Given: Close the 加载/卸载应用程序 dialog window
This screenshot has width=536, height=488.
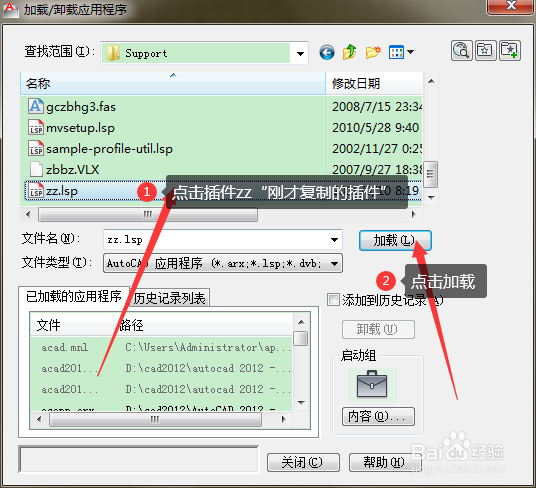Looking at the screenshot, I should 511,6.
